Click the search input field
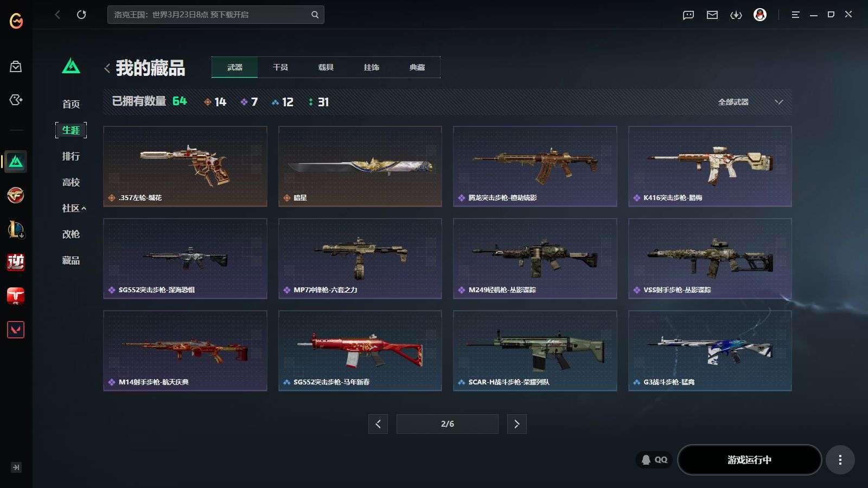 tap(216, 15)
